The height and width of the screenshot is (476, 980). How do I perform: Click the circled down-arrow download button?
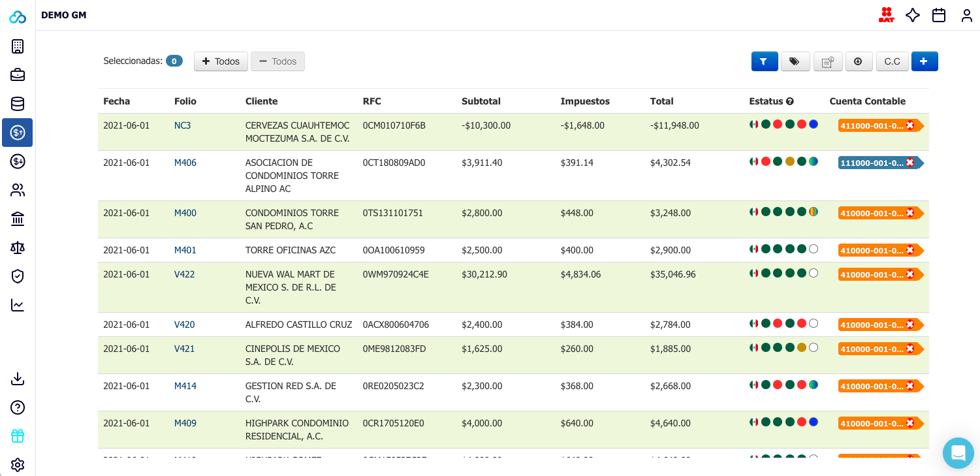pyautogui.click(x=859, y=61)
